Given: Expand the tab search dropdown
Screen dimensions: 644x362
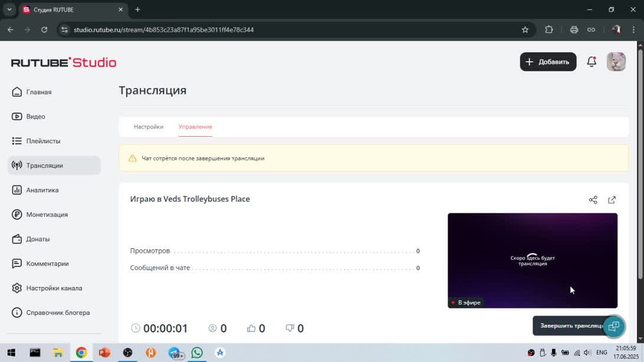Looking at the screenshot, I should (x=9, y=9).
